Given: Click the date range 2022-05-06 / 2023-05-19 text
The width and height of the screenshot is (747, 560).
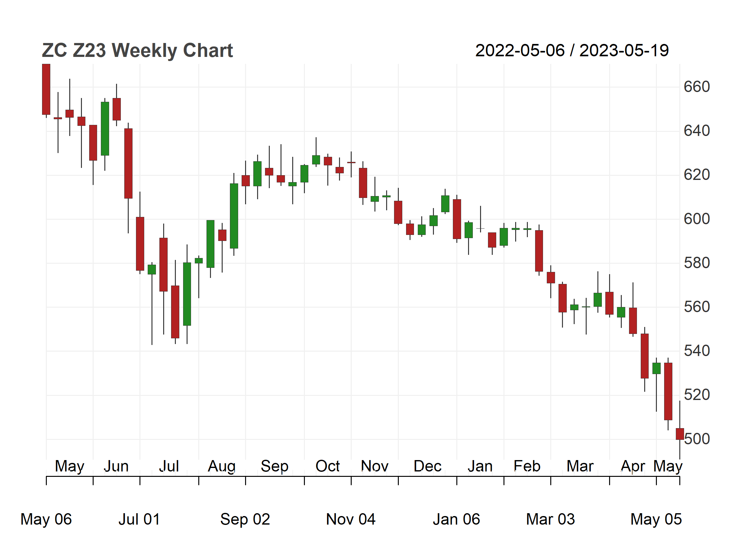Looking at the screenshot, I should pos(572,51).
